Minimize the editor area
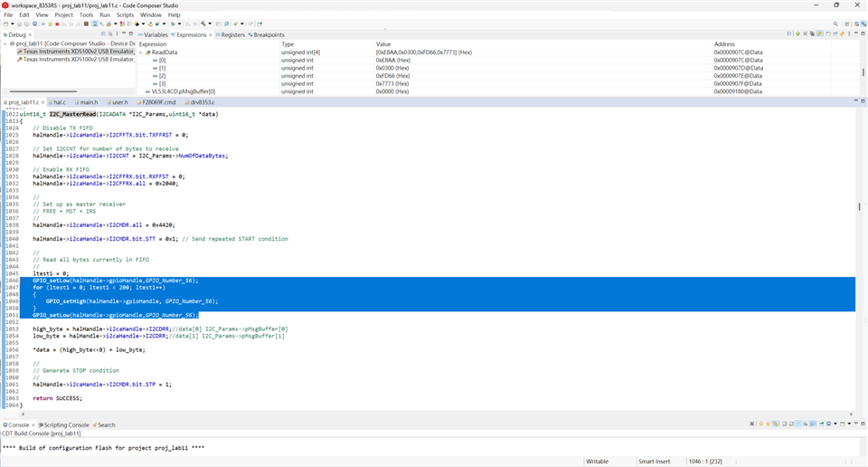 (x=856, y=100)
